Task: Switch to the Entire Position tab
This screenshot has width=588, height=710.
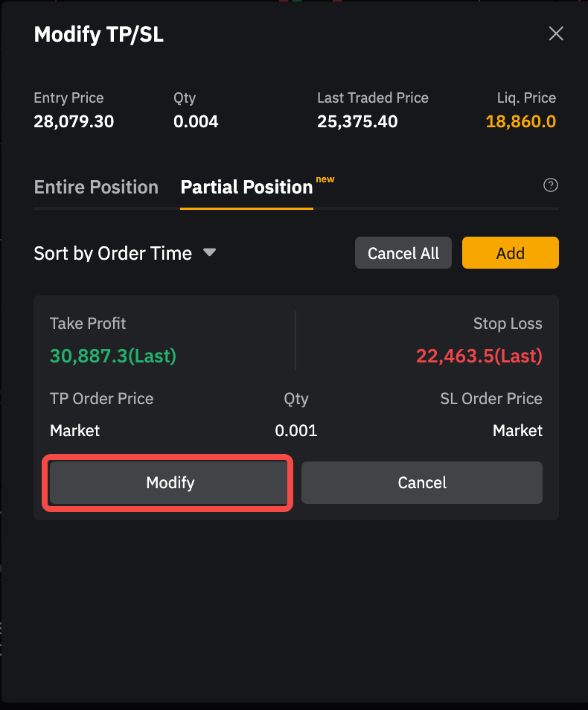Action: click(96, 187)
